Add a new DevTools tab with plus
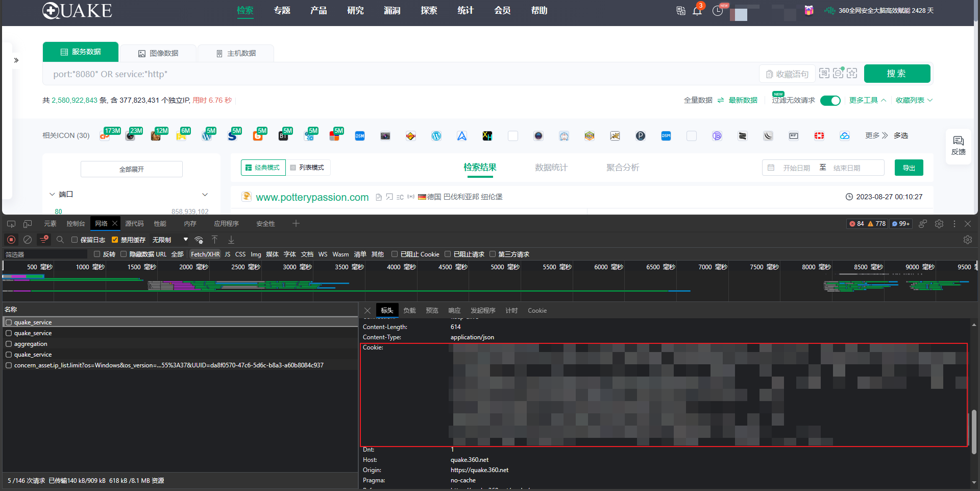 click(296, 223)
